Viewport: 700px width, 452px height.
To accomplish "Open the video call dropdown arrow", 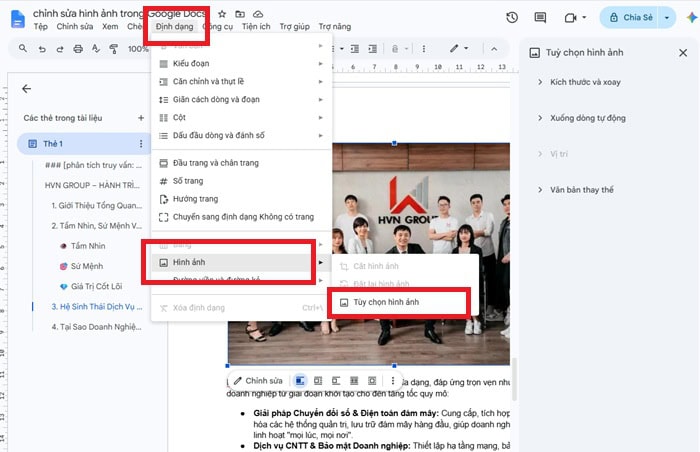I will [584, 18].
